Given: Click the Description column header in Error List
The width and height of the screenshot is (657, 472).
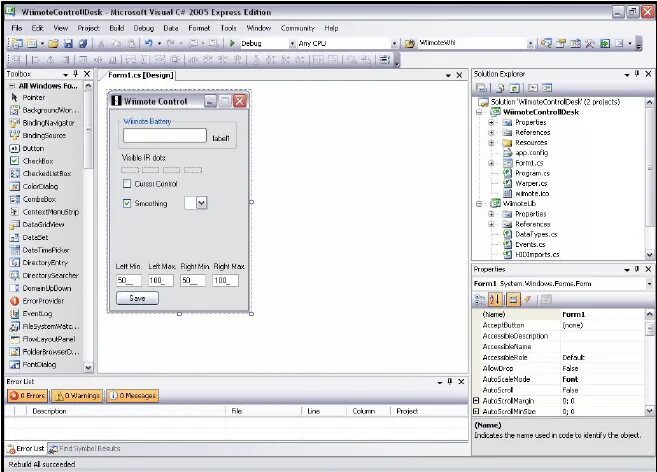Looking at the screenshot, I should pos(49,411).
